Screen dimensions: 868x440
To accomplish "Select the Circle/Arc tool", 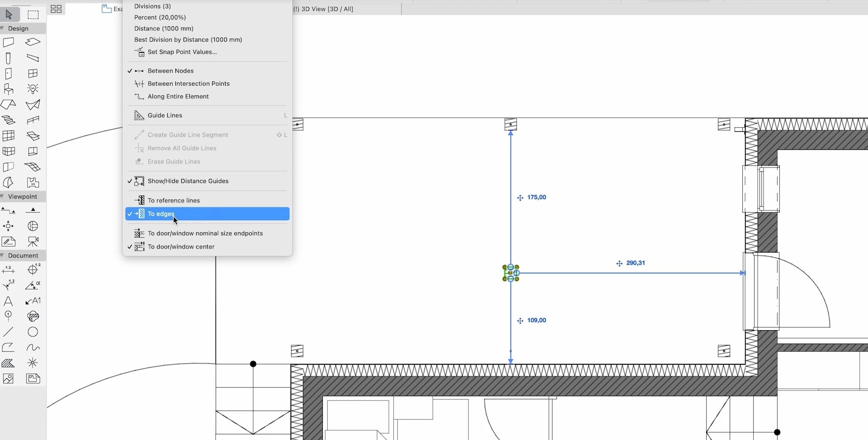I will [x=33, y=332].
